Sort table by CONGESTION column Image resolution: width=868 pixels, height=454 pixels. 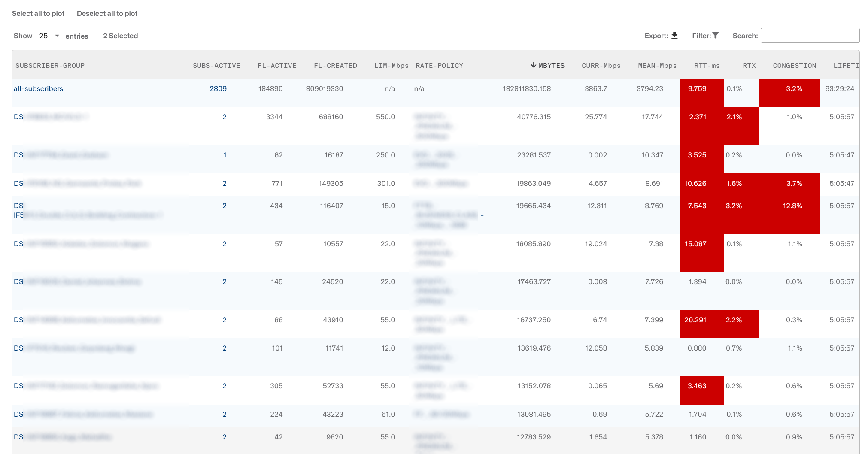point(795,66)
